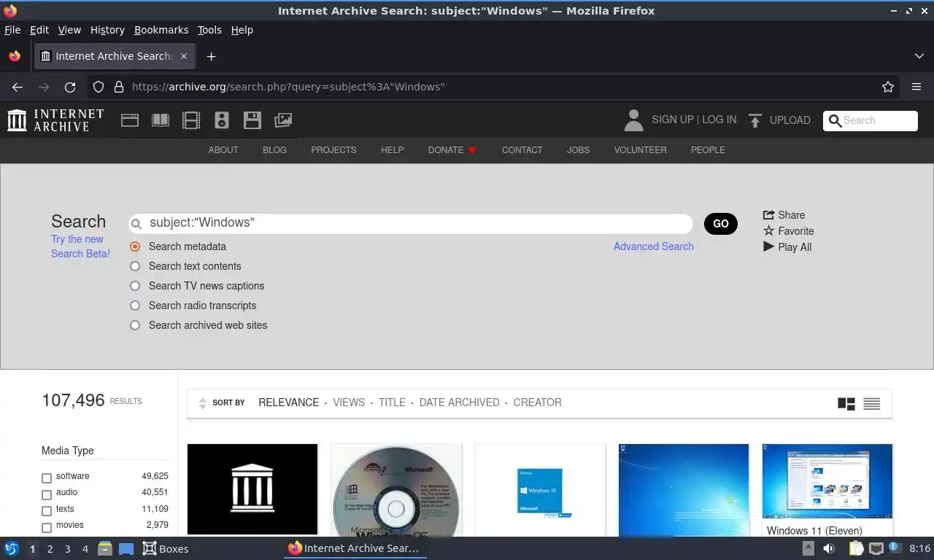The width and height of the screenshot is (934, 560).
Task: Select Search radio transcripts option
Action: (135, 306)
